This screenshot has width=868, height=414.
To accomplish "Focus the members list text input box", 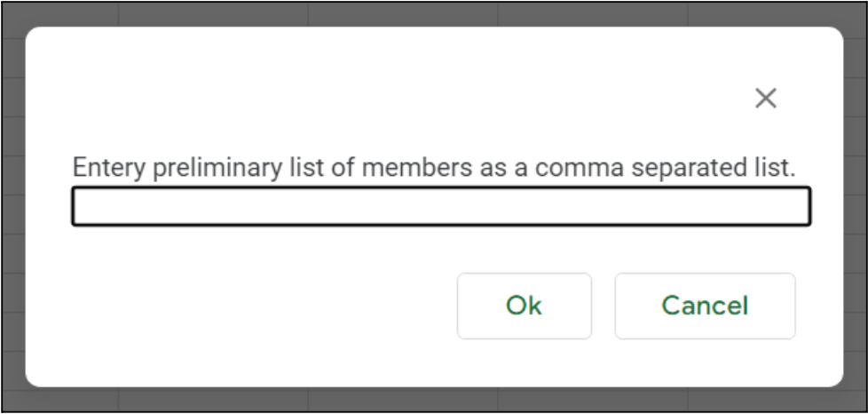I will (x=441, y=206).
